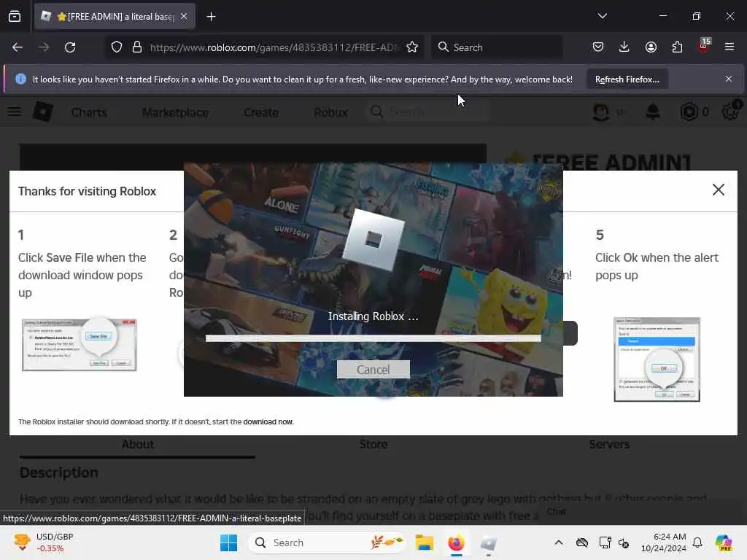Screen dimensions: 747x560
Task: Open the Extensions puzzle icon
Action: [x=677, y=47]
